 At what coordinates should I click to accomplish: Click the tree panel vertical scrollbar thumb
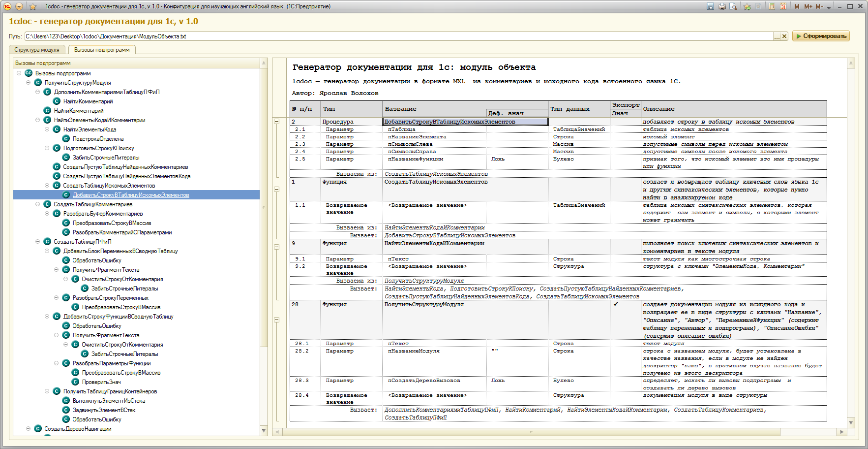click(264, 208)
